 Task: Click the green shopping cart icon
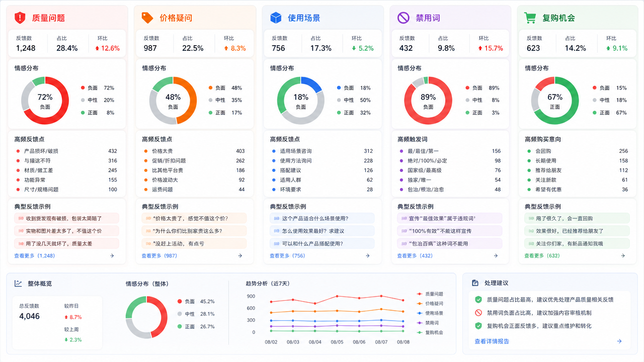click(530, 18)
